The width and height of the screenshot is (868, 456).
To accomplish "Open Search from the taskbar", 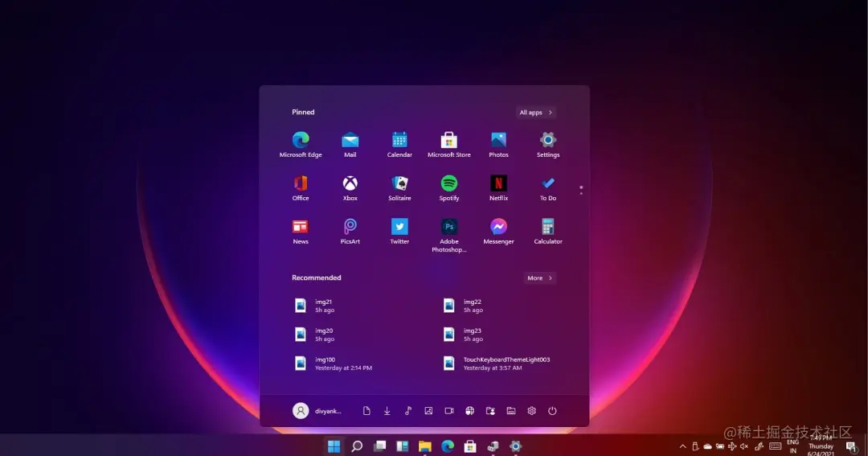I will coord(357,446).
